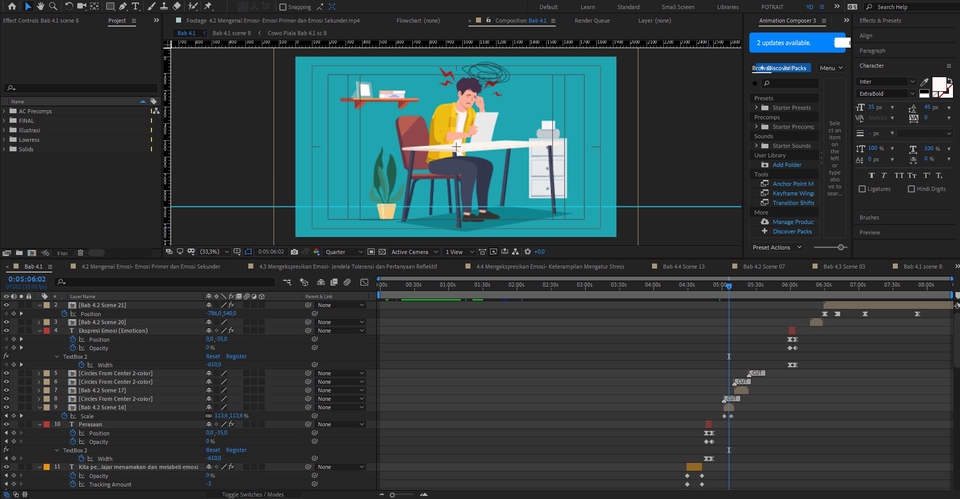Select the Eraser tool

pyautogui.click(x=177, y=6)
